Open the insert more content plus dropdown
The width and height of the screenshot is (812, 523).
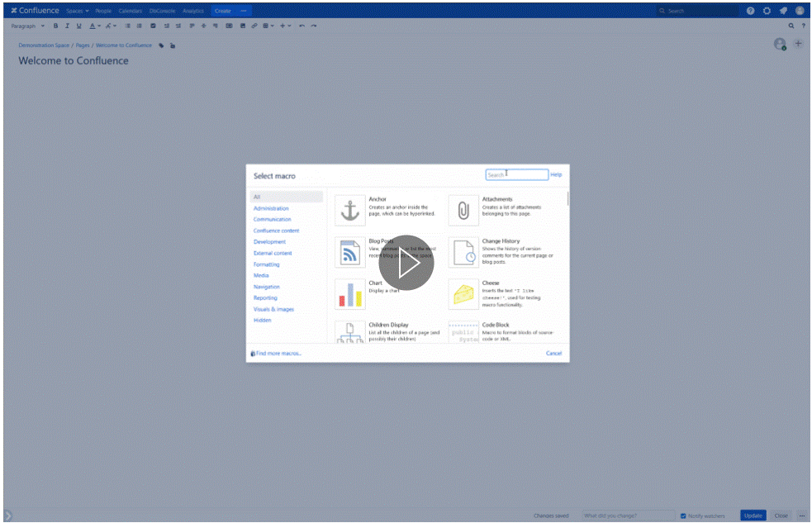[x=284, y=26]
